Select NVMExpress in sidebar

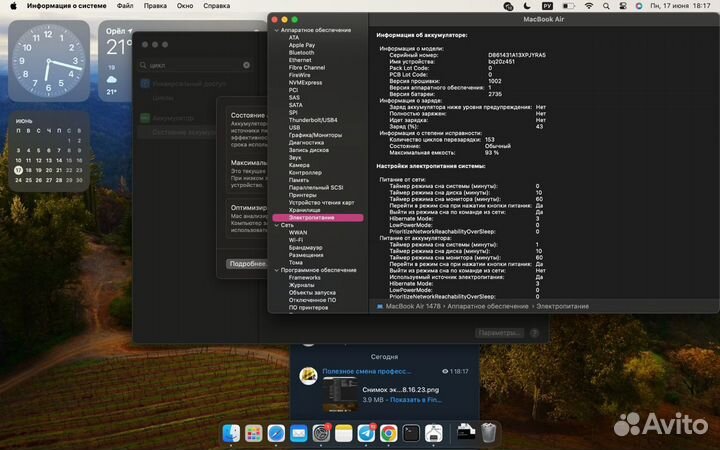point(305,83)
